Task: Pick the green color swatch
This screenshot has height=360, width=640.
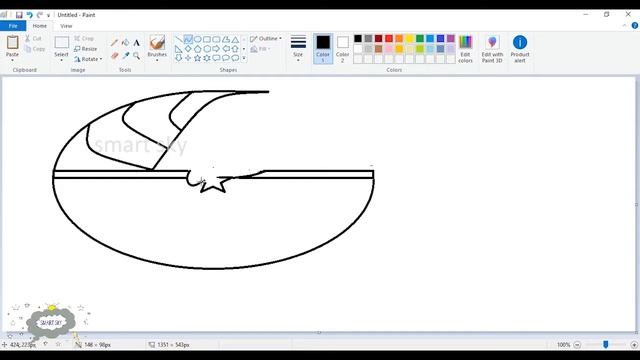Action: coord(420,38)
